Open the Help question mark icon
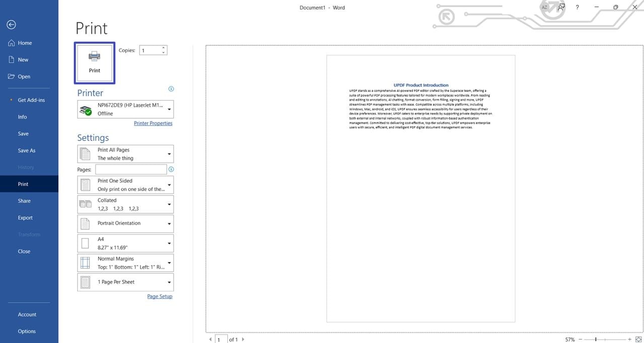 coord(577,8)
